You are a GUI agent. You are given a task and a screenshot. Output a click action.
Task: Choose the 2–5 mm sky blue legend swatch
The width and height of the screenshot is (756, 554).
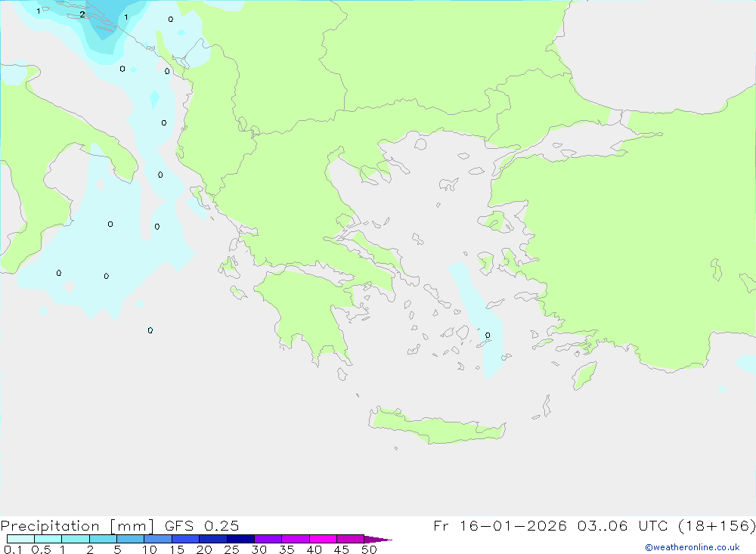tap(103, 539)
